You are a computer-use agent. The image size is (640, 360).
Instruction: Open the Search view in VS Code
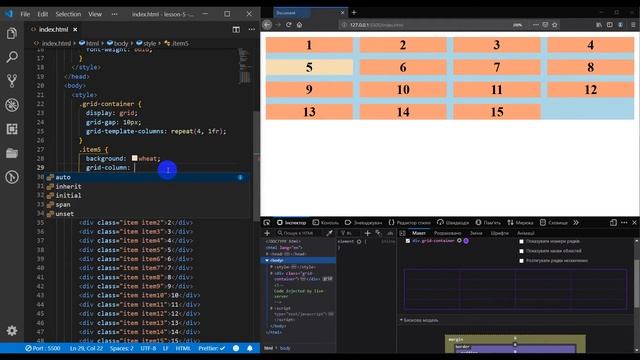coord(12,57)
